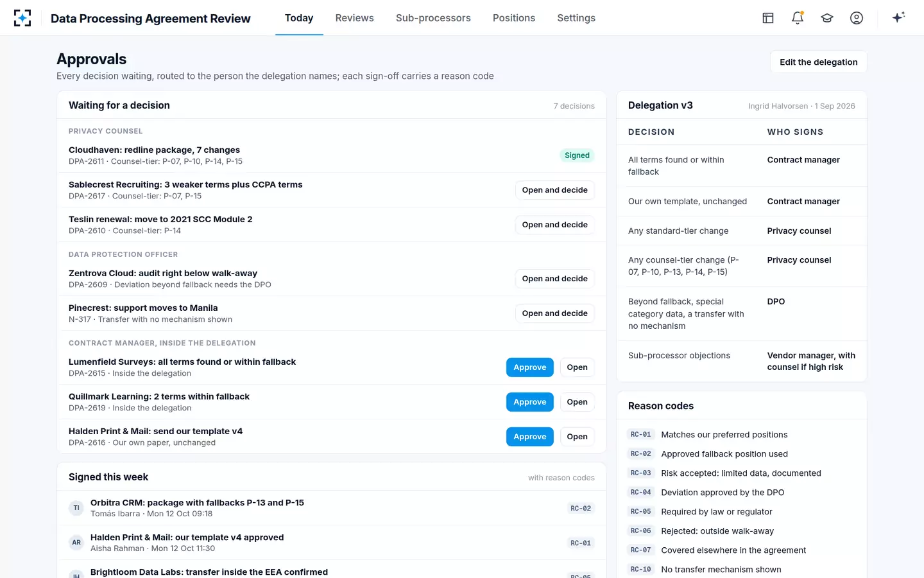Open the Positions tab
This screenshot has width=924, height=578.
point(514,18)
